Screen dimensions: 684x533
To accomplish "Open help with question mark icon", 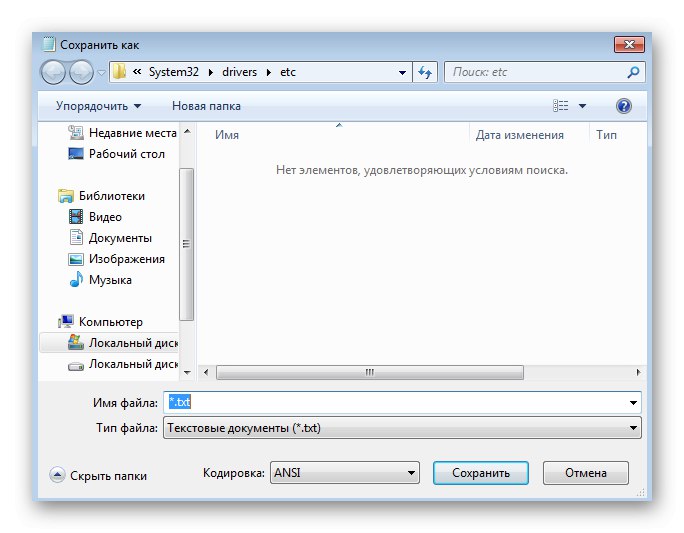I will [624, 106].
